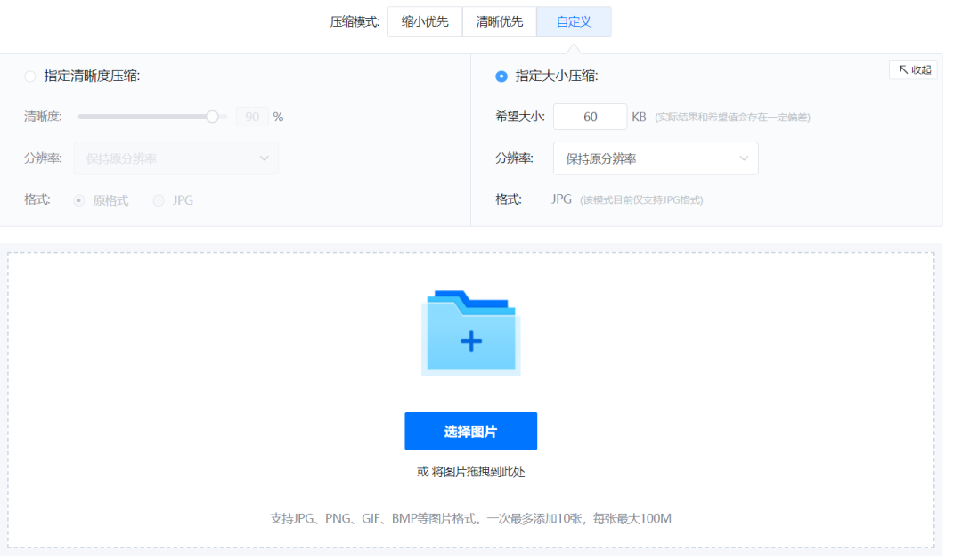The image size is (962, 560).
Task: Select the 清晰优先 compression mode tab
Action: click(x=500, y=22)
